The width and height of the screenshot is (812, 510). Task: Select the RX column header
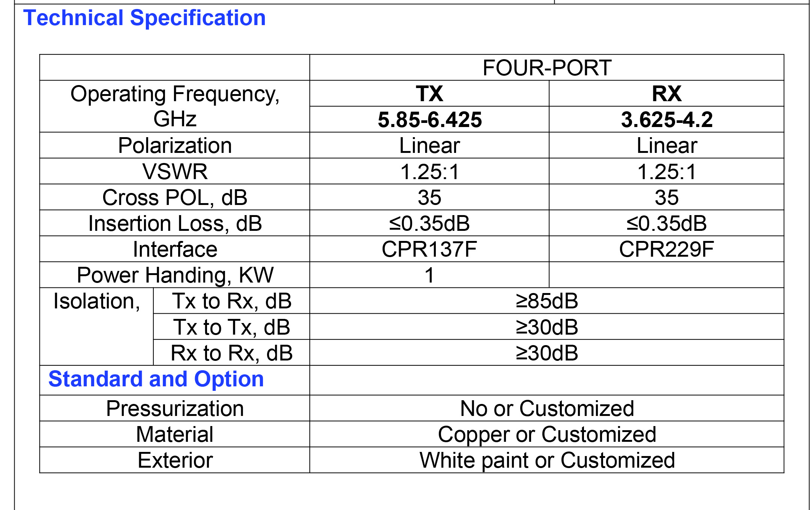[666, 94]
